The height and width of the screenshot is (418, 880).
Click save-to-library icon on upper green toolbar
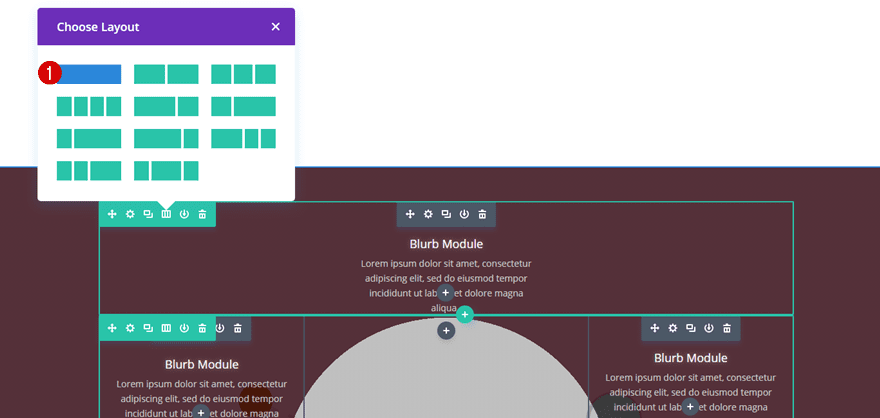(x=184, y=214)
